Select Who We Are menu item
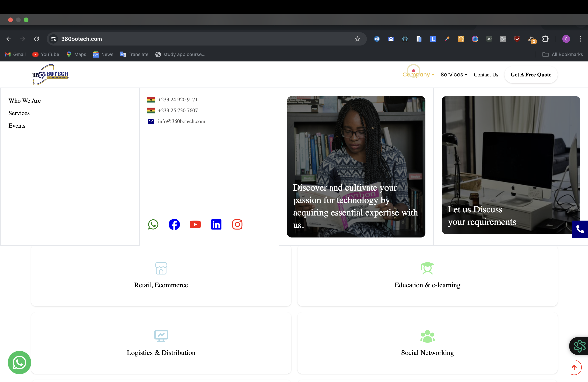588x382 pixels. [25, 101]
